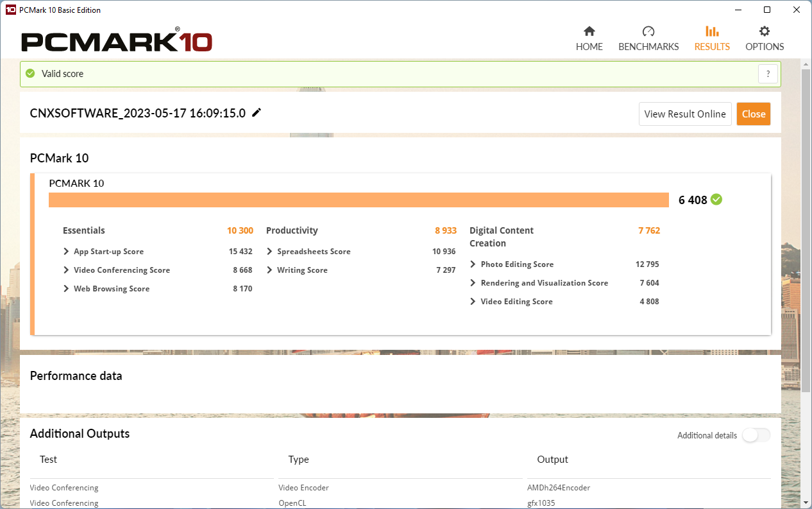
Task: Click the Output column header
Action: click(x=552, y=460)
